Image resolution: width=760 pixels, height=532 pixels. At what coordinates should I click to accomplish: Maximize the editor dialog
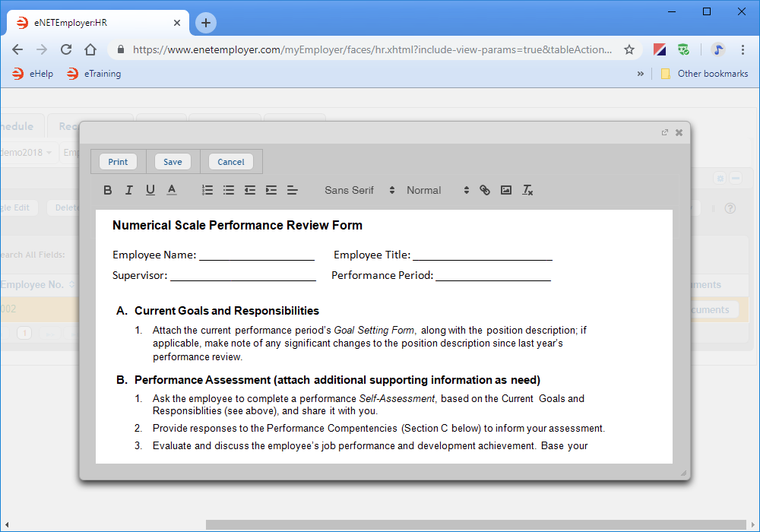pyautogui.click(x=664, y=132)
